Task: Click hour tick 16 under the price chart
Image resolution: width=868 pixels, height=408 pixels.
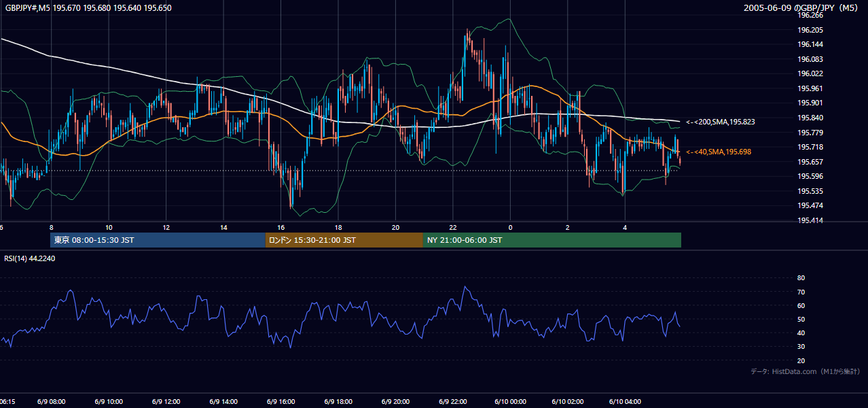Action: point(281,227)
